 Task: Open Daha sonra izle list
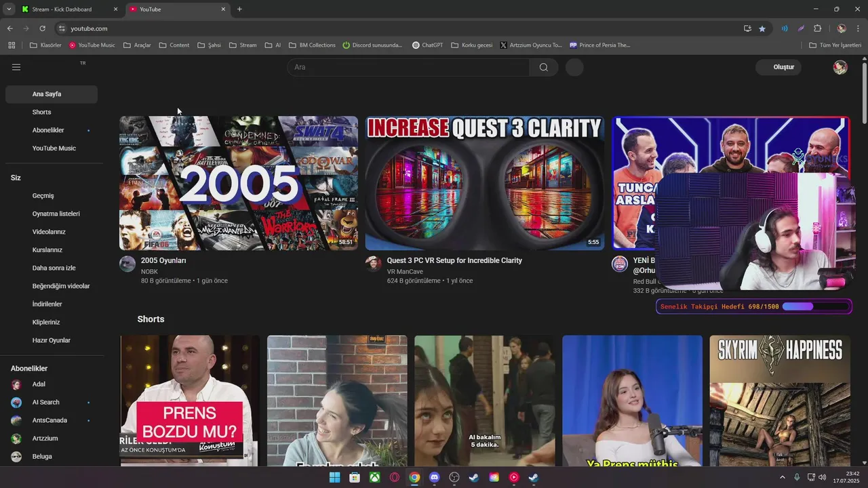pyautogui.click(x=52, y=268)
